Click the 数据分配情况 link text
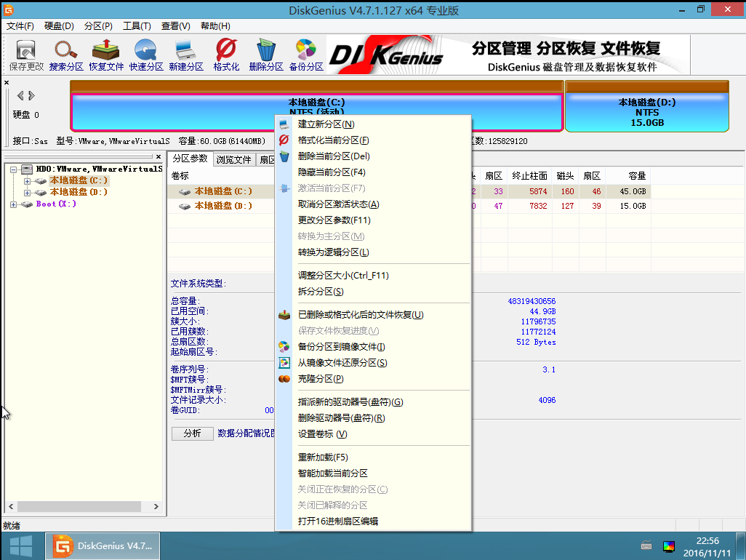This screenshot has height=560, width=746. [246, 433]
